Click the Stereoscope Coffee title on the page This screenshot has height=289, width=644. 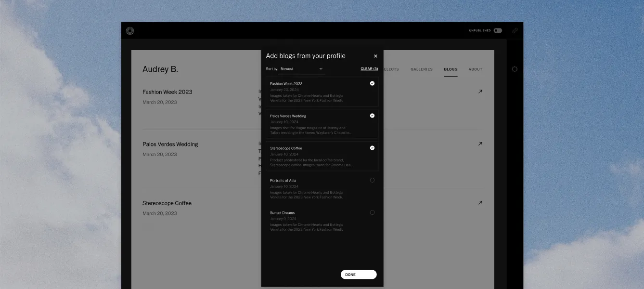coord(167,203)
